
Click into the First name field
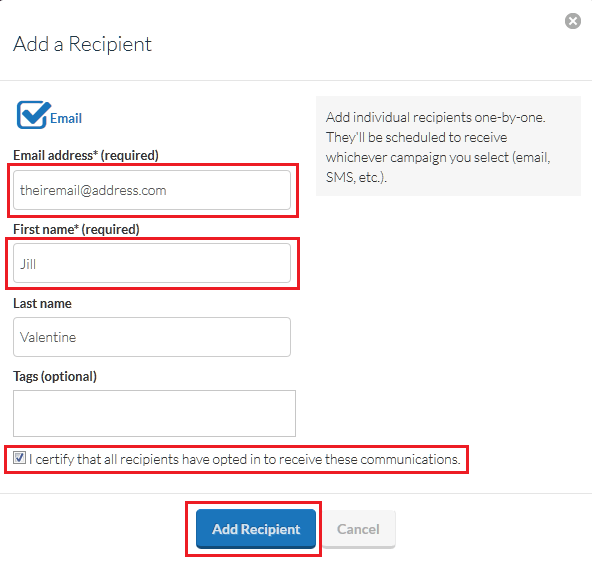coord(152,263)
